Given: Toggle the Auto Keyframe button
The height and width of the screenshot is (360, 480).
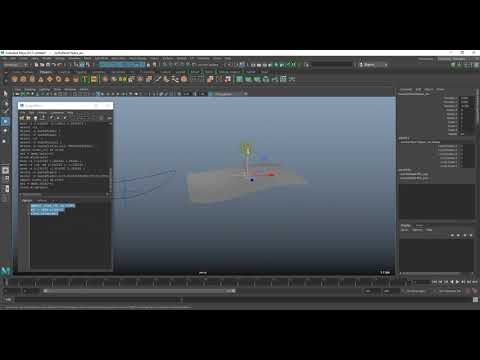Looking at the screenshot, I should pos(468,291).
